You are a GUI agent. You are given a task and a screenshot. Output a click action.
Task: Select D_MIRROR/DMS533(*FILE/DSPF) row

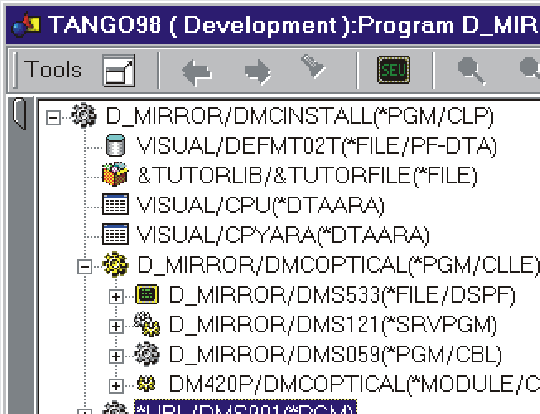pos(342,295)
